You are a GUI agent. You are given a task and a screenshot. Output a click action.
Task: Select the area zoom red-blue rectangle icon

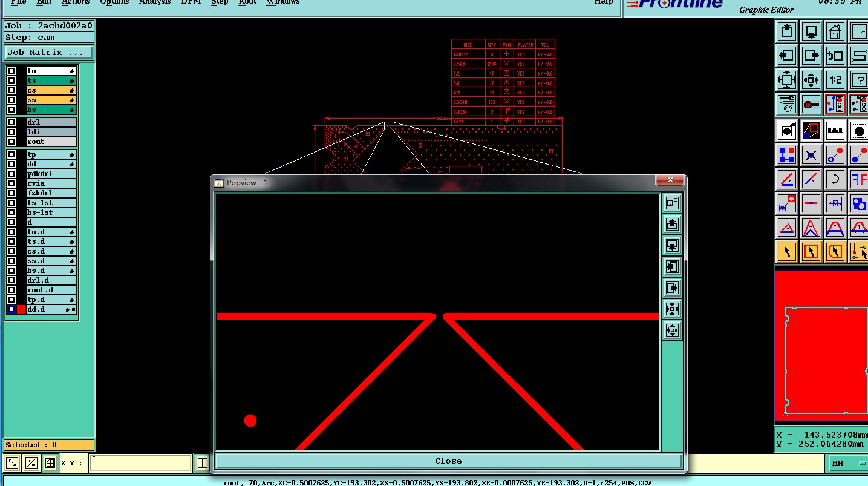[x=811, y=130]
